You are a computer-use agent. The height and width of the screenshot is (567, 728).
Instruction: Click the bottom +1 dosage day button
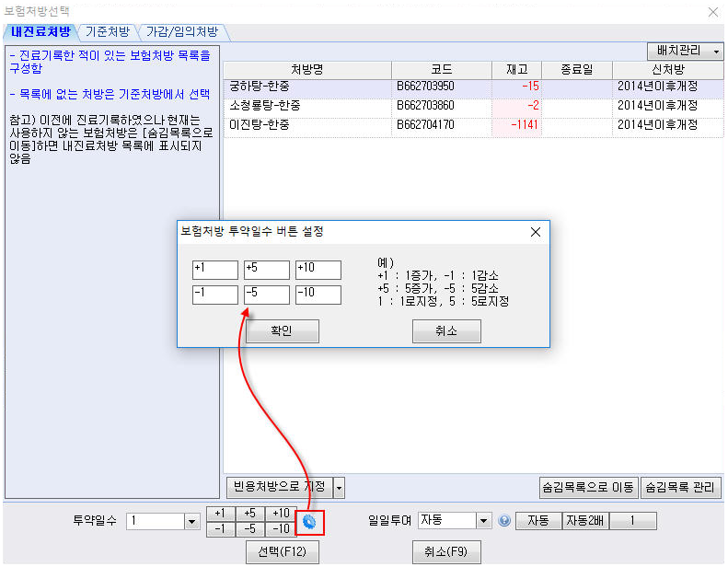[221, 514]
